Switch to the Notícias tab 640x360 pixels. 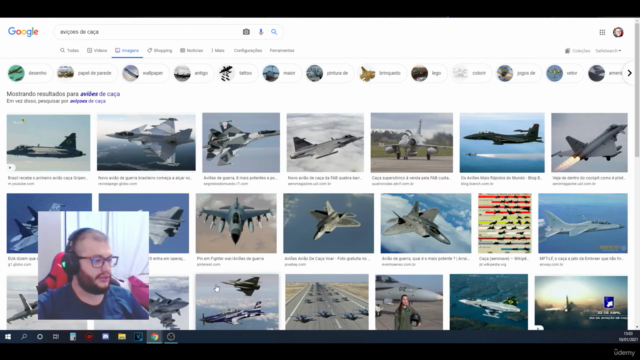click(191, 51)
